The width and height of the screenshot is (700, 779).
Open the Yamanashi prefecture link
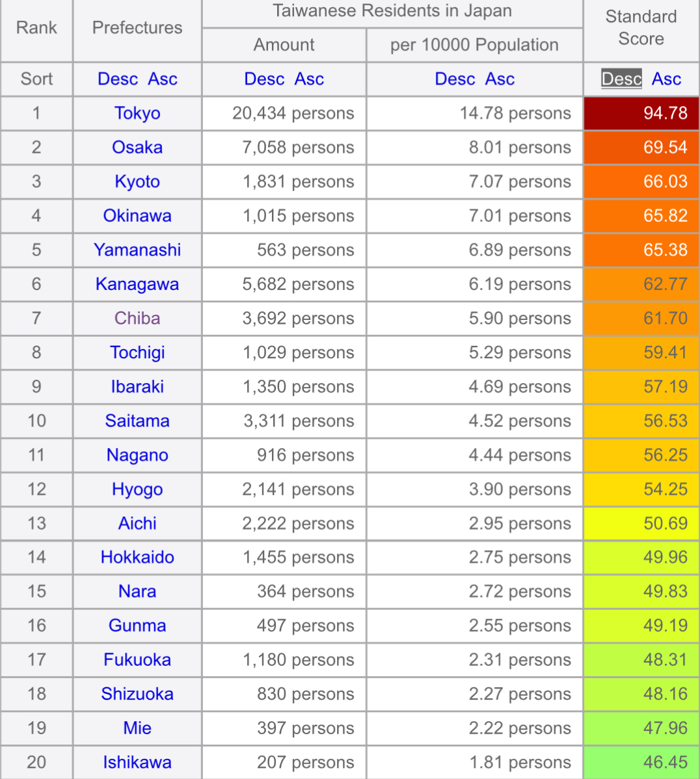click(137, 250)
